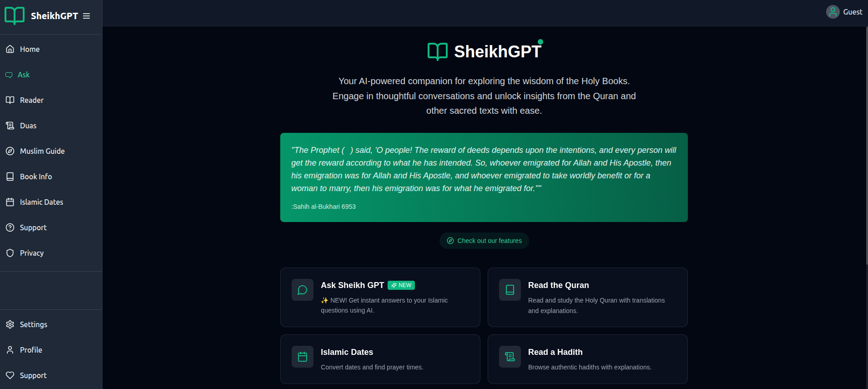Viewport: 868px width, 389px height.
Task: Click the Check out our features button
Action: pos(484,240)
